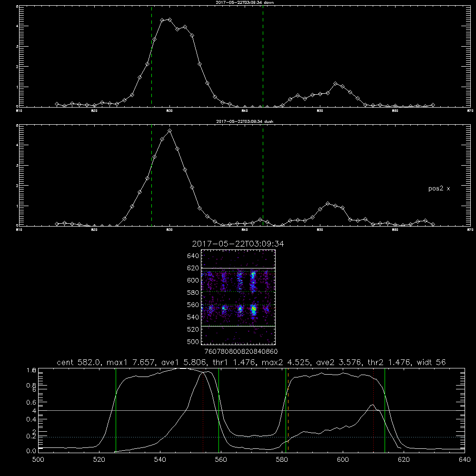The height and width of the screenshot is (476, 476).
Task: Click the secondary peak near 852 in dawn plot
Action: [335, 83]
